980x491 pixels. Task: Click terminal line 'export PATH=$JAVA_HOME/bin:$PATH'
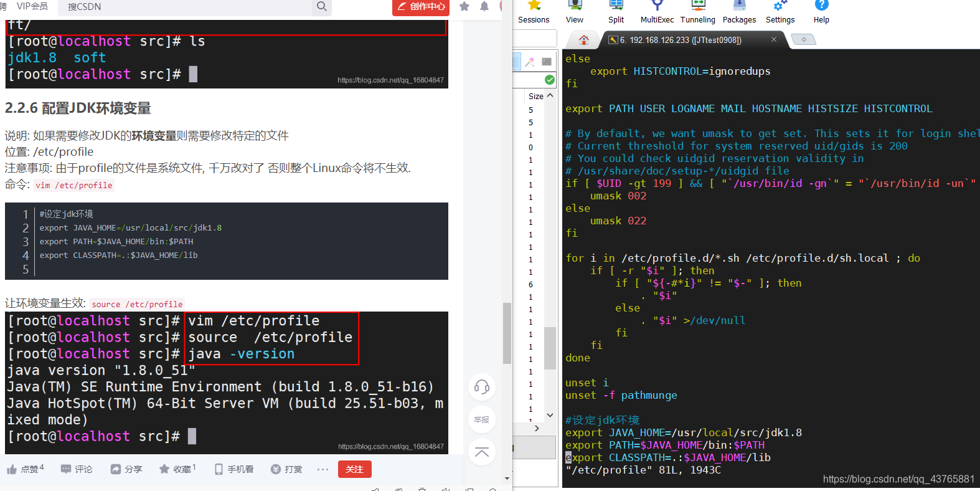coord(665,445)
